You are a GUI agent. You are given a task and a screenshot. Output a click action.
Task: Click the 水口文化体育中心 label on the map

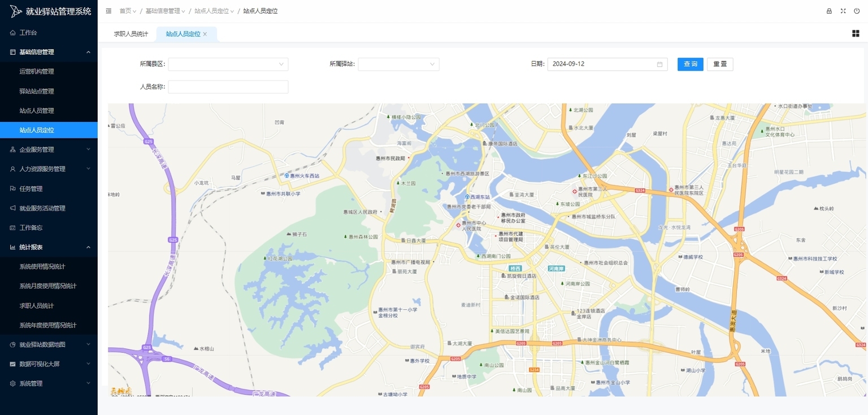click(x=780, y=132)
